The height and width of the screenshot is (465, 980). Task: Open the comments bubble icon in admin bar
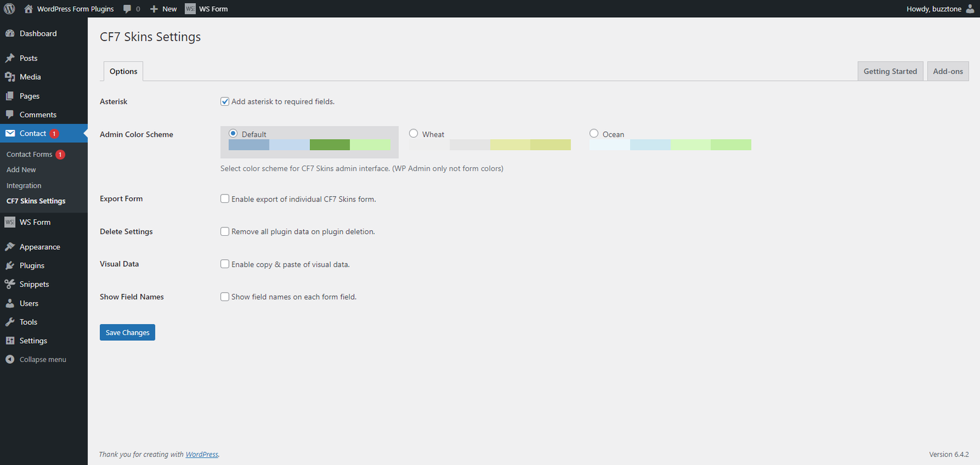tap(127, 9)
